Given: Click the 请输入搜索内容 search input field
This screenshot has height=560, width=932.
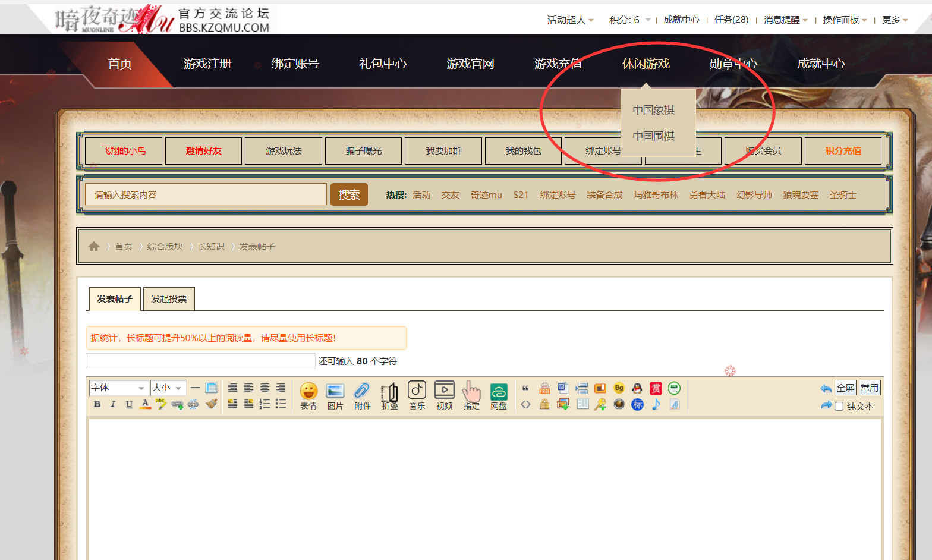Looking at the screenshot, I should pos(206,194).
